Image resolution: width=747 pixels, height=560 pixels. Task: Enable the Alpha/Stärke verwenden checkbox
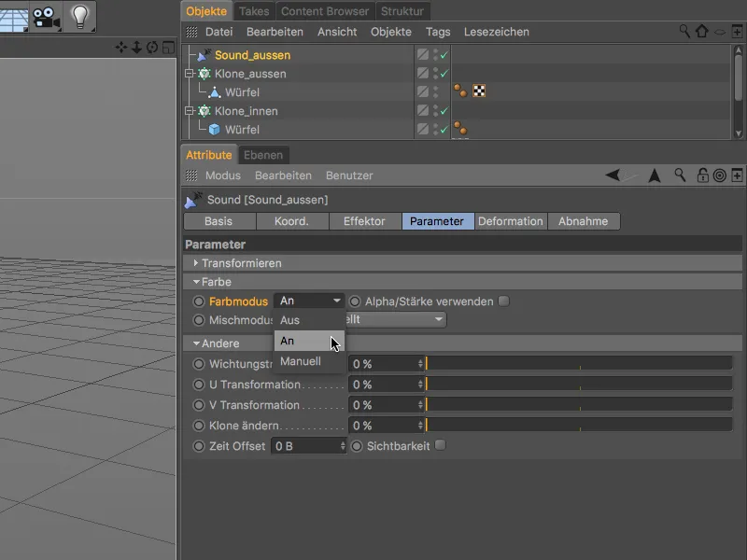point(503,301)
